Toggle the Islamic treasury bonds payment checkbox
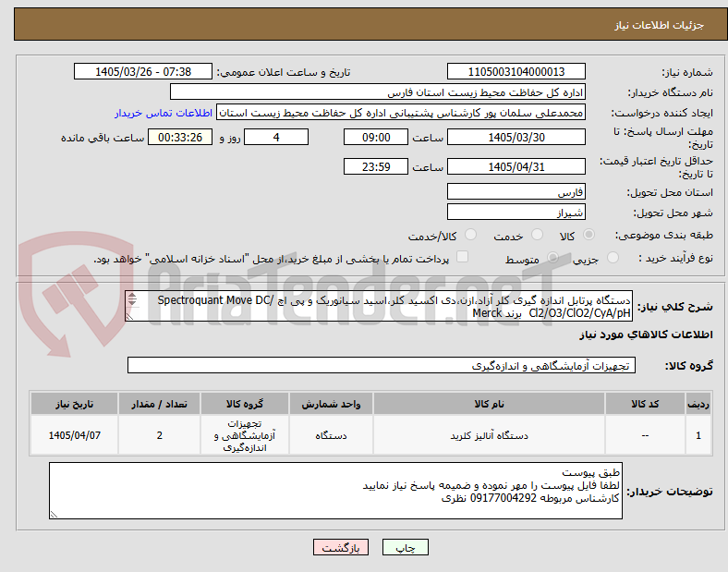728x572 pixels. pos(463,257)
